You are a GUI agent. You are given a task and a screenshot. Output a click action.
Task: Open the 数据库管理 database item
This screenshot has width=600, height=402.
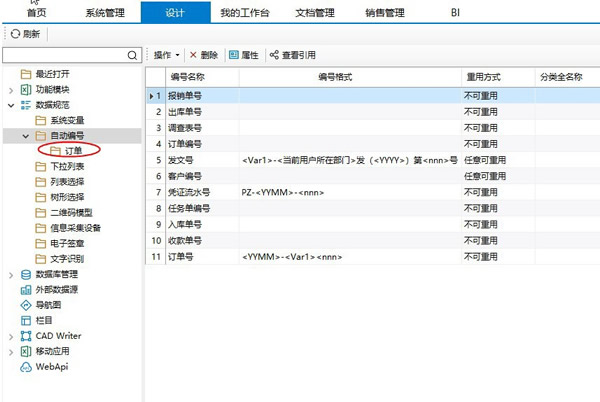58,274
